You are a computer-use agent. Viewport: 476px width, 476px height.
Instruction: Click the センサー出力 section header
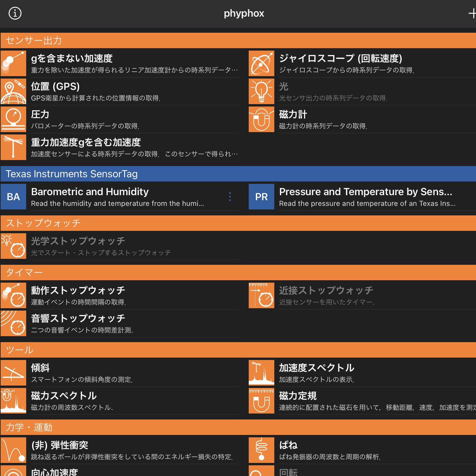click(238, 40)
